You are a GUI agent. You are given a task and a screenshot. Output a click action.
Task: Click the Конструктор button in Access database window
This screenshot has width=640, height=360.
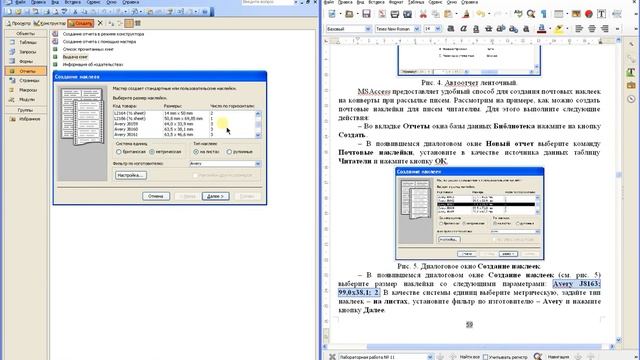(50, 23)
